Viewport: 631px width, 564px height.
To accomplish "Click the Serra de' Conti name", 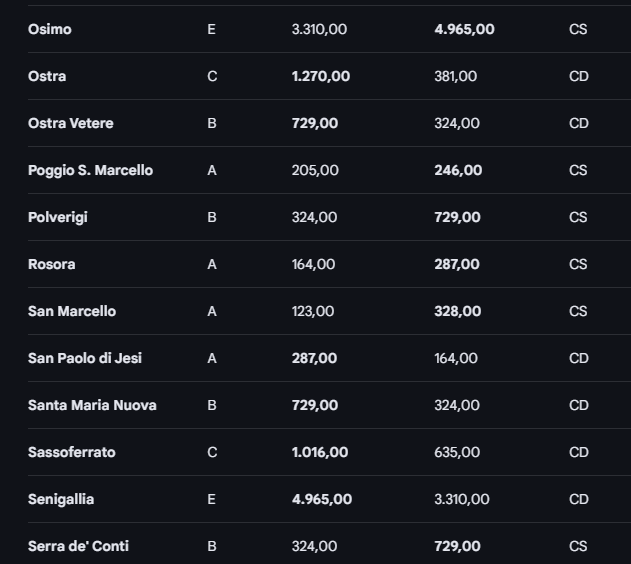I will (78, 546).
